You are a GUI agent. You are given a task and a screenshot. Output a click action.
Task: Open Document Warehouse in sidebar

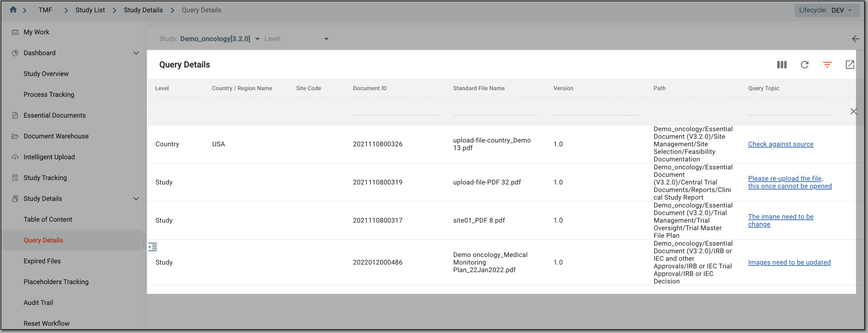pyautogui.click(x=56, y=136)
